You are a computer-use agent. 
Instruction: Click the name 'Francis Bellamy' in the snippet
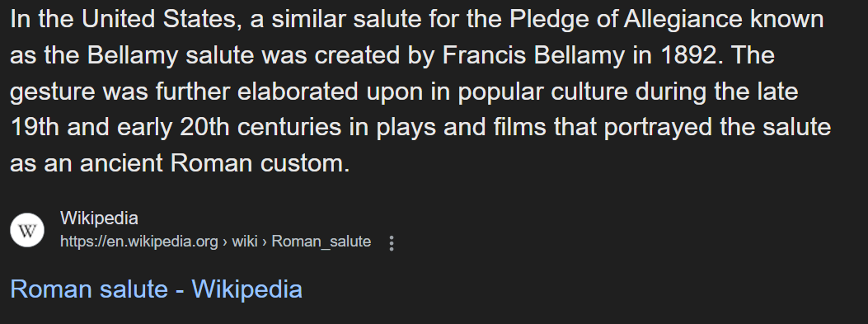[x=533, y=55]
